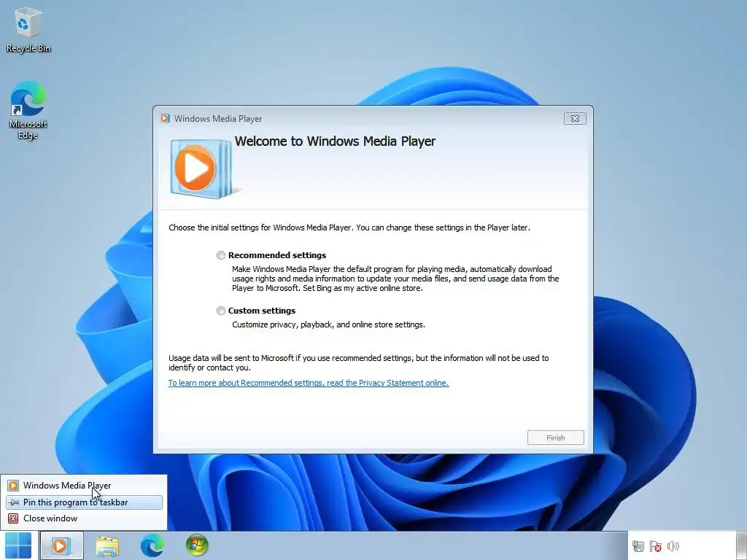Click the network tray icon

638,546
